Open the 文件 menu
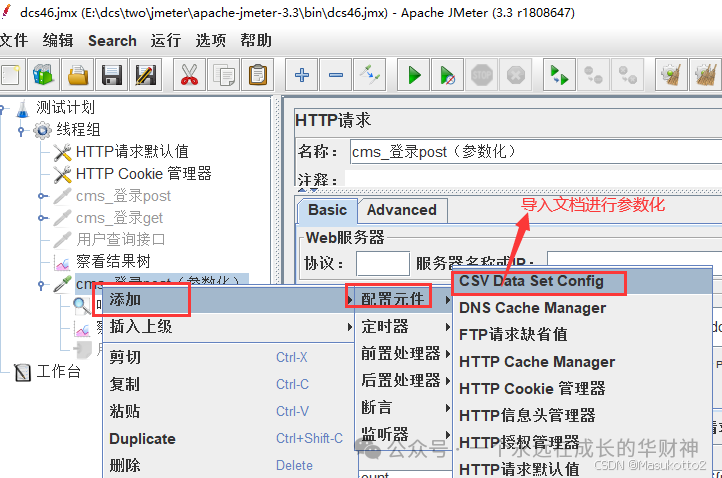The image size is (722, 478). click(x=14, y=41)
